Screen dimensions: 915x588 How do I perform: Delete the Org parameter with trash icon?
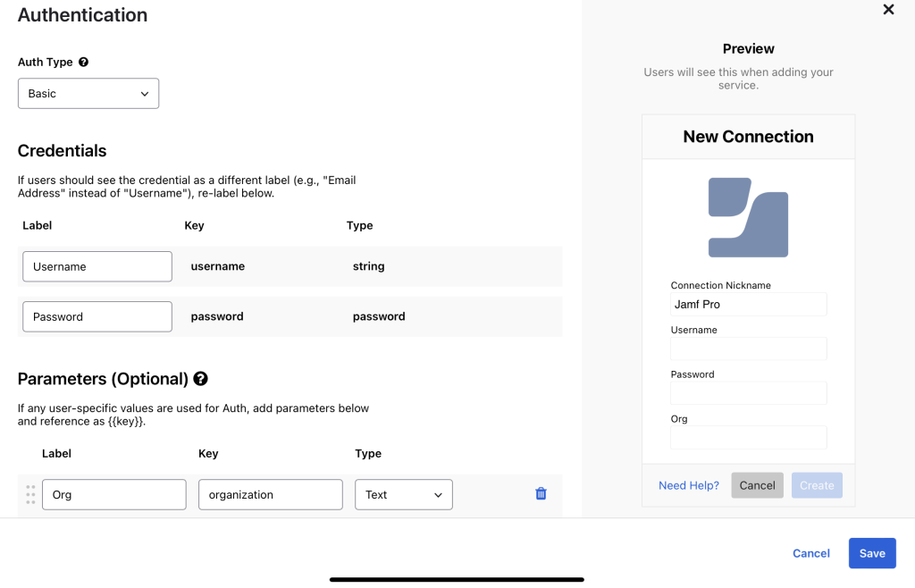[541, 493]
